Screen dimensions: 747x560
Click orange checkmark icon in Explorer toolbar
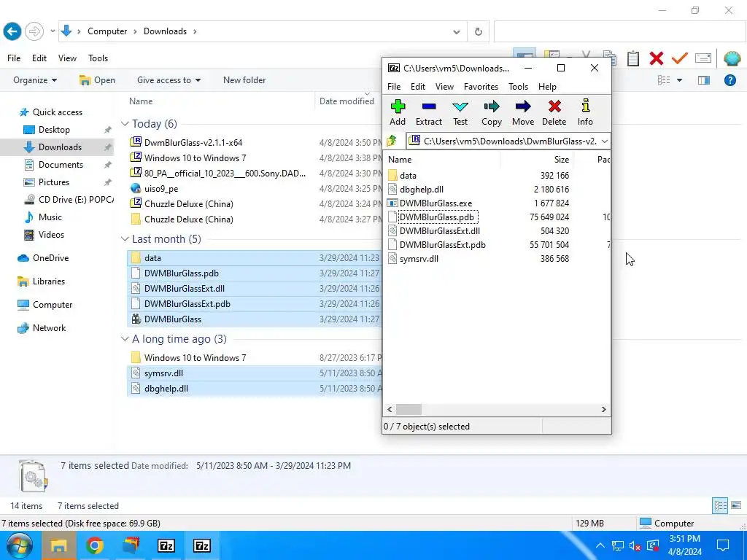[680, 58]
